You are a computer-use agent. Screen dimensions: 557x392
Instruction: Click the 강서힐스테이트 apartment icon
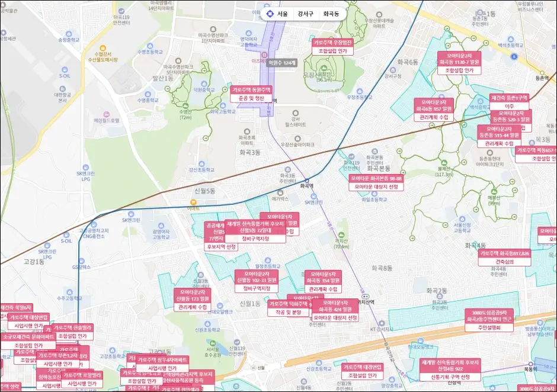pyautogui.click(x=295, y=114)
